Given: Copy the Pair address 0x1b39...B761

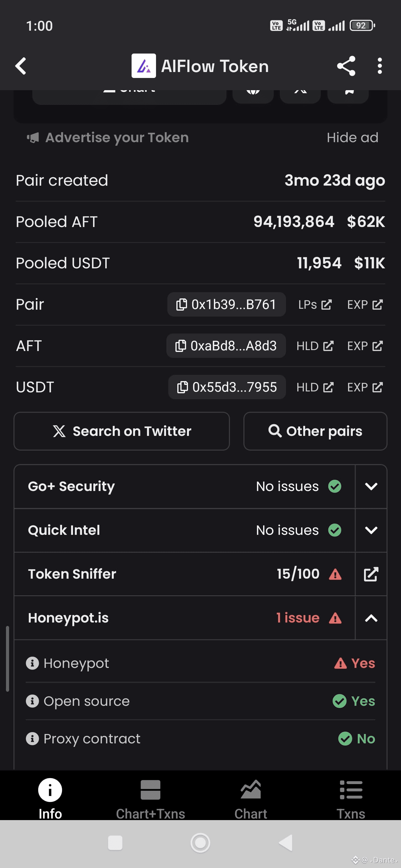Looking at the screenshot, I should pos(227,305).
